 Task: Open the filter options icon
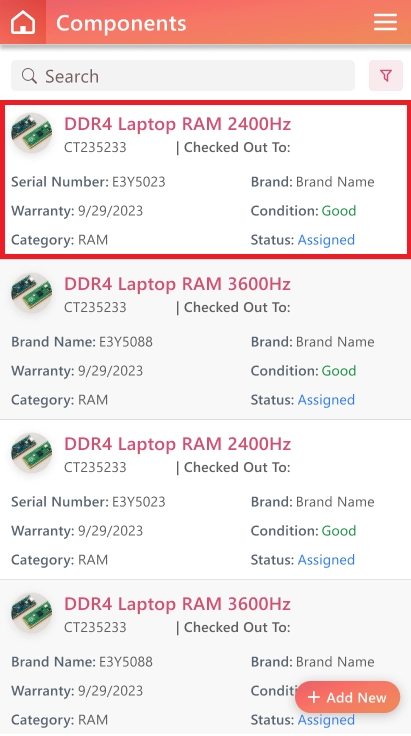tap(386, 76)
